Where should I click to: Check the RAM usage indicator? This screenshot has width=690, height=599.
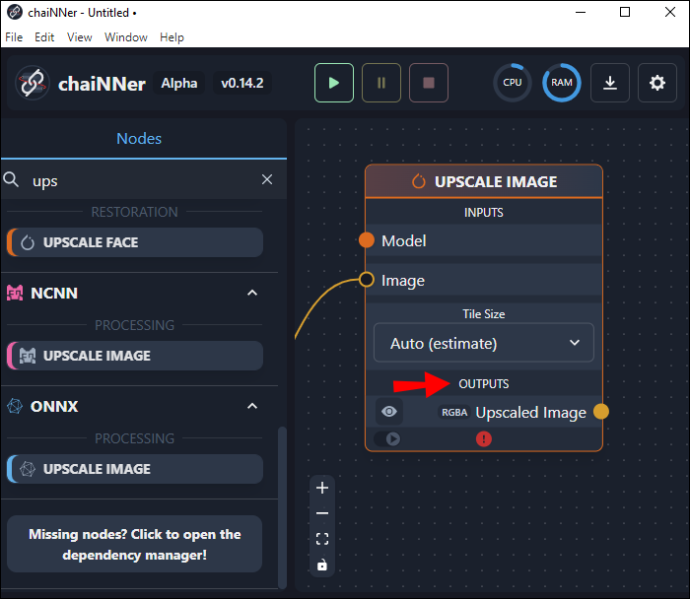click(562, 83)
